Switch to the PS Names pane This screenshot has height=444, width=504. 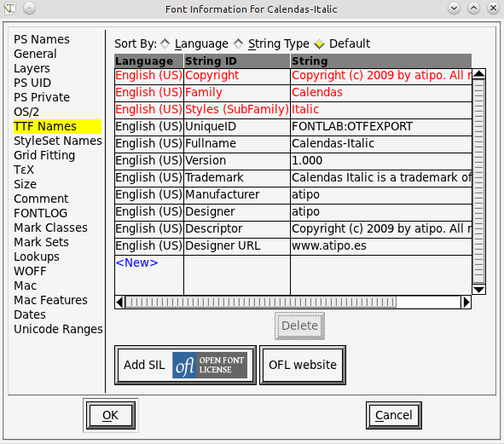point(42,39)
